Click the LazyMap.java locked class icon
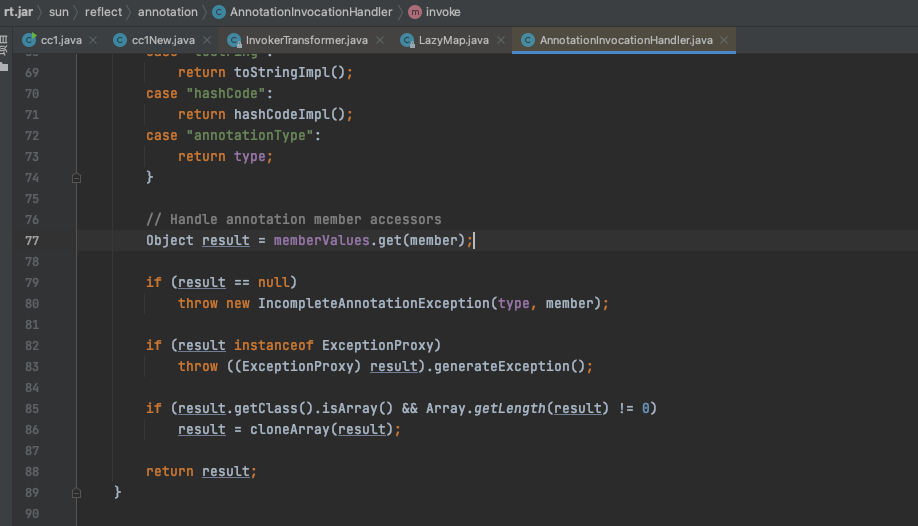The height and width of the screenshot is (526, 918). click(x=407, y=40)
